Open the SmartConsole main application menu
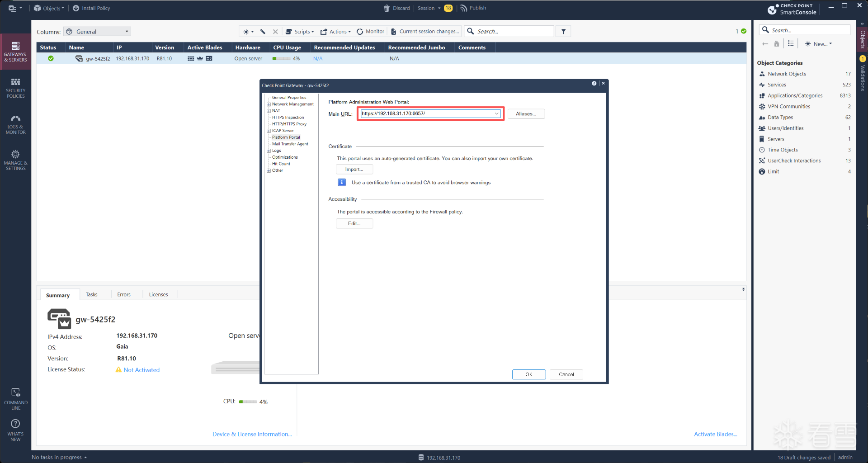 (x=15, y=8)
